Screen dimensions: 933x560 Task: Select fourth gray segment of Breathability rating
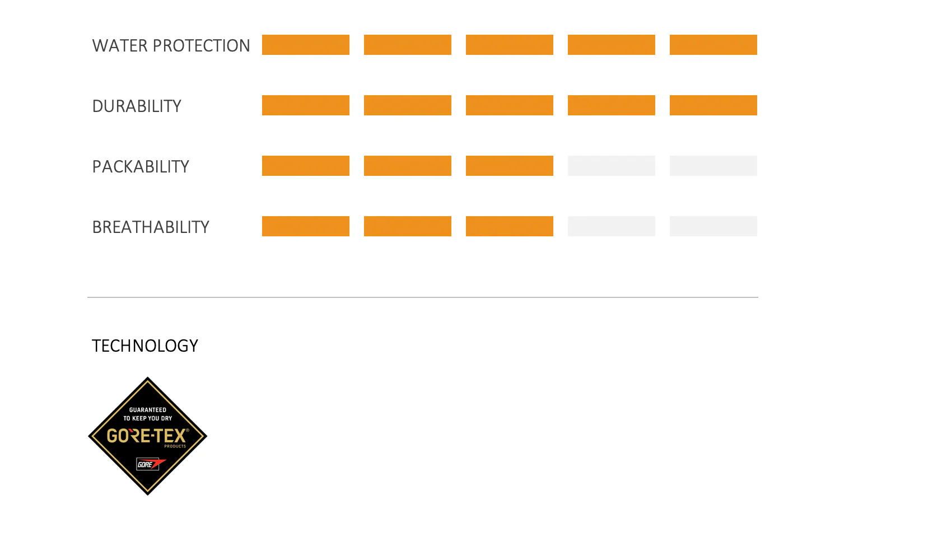(x=612, y=226)
